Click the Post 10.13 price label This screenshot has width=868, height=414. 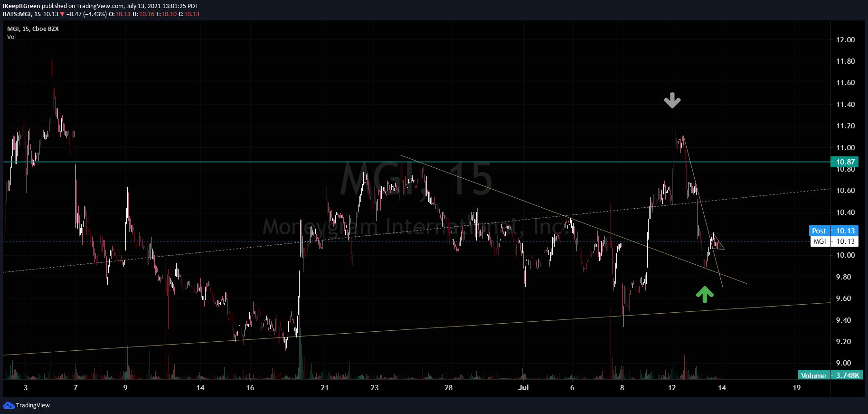pos(833,231)
